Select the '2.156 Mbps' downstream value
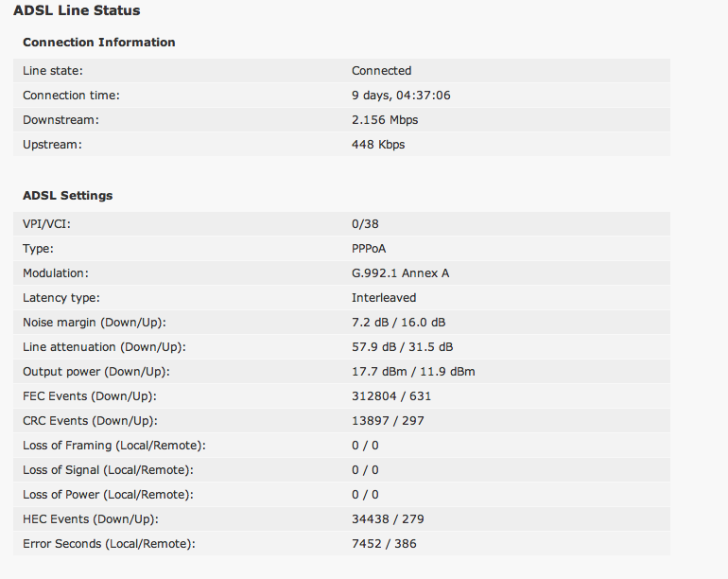Image resolution: width=728 pixels, height=579 pixels. tap(385, 120)
